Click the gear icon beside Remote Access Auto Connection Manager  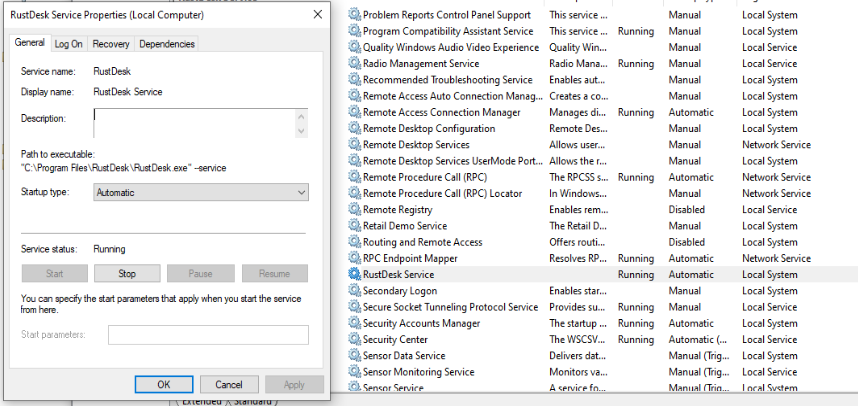coord(355,96)
